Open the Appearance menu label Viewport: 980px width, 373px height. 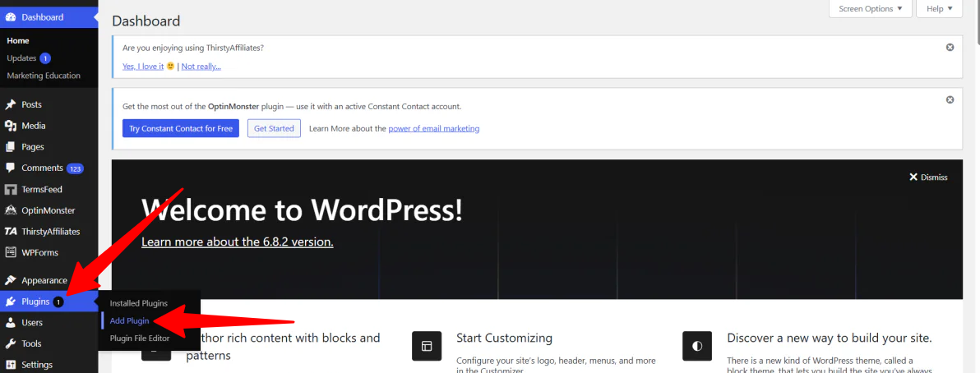[x=44, y=280]
